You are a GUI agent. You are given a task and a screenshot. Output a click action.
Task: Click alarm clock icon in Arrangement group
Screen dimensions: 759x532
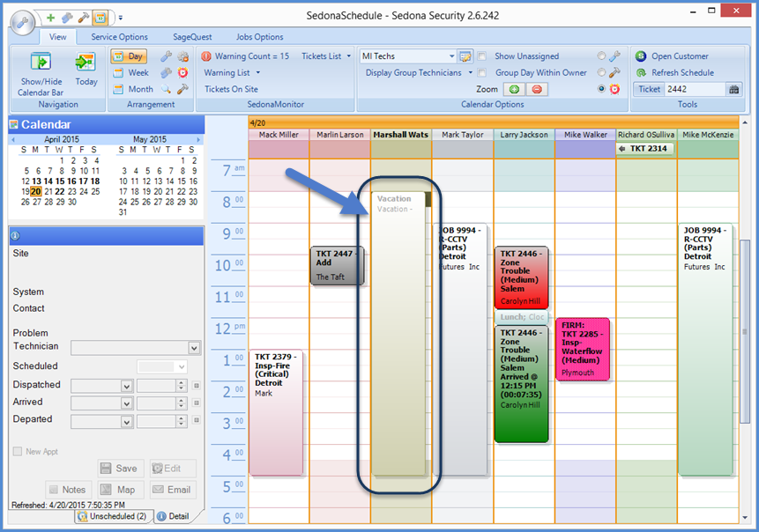pyautogui.click(x=183, y=73)
